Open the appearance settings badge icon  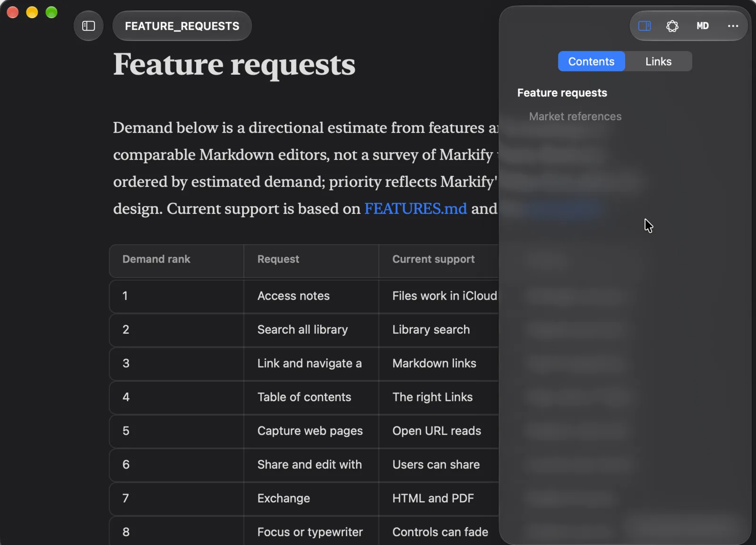click(x=672, y=26)
